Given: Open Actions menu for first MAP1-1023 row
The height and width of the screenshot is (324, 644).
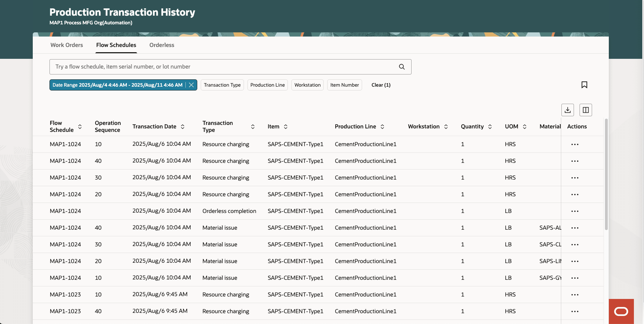Looking at the screenshot, I should pos(575,294).
